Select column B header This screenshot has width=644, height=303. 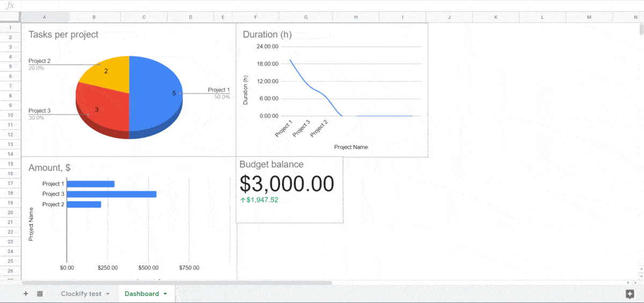94,17
